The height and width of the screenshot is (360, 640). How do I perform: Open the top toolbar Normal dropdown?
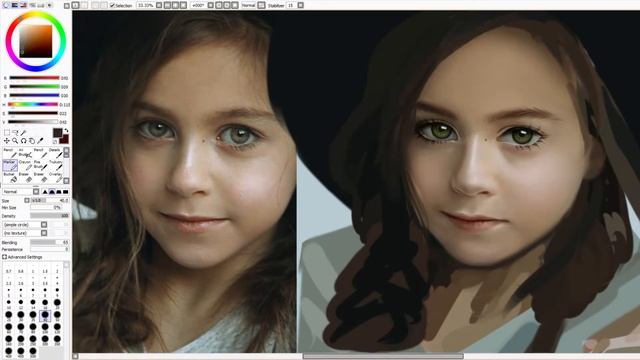click(262, 5)
